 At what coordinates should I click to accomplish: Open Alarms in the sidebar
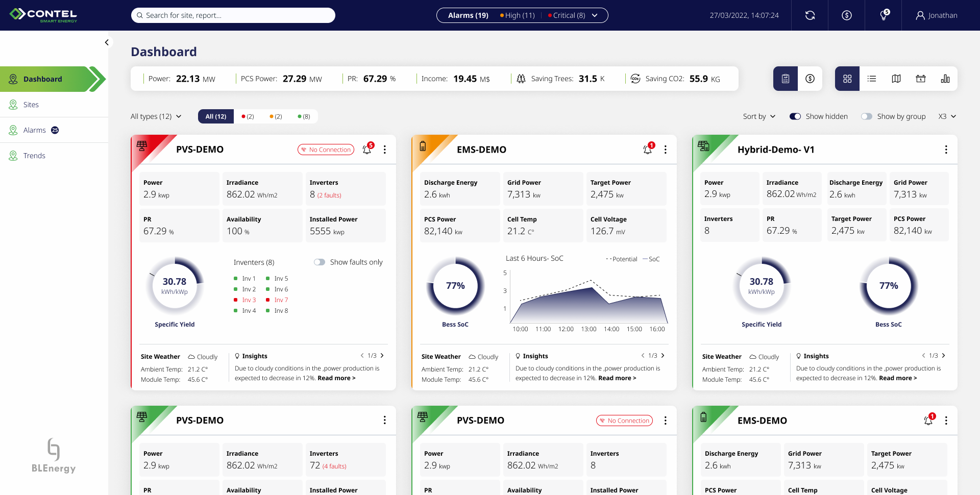(54, 130)
